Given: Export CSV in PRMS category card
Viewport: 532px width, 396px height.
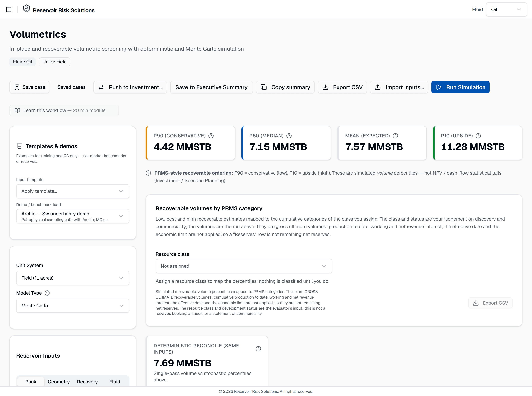Looking at the screenshot, I should tap(490, 303).
